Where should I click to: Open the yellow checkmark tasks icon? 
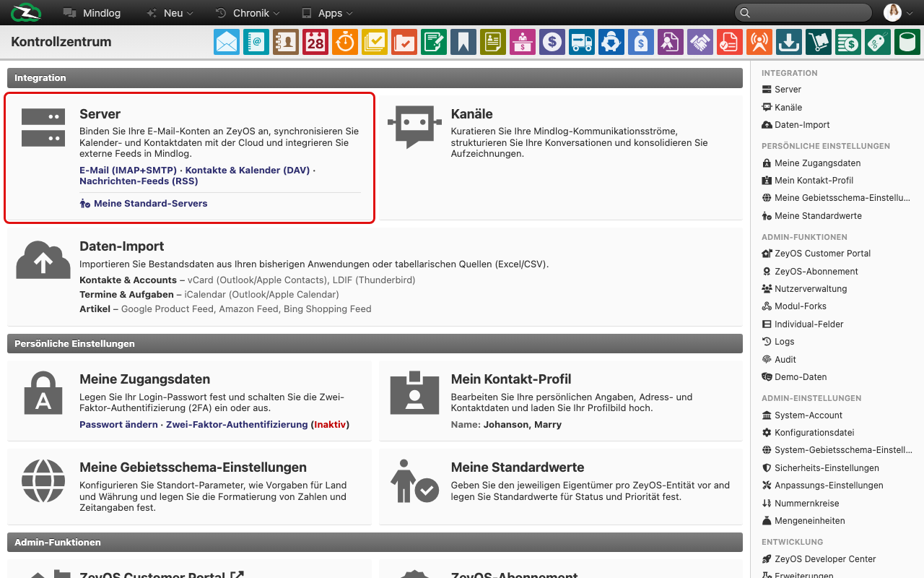click(x=375, y=42)
